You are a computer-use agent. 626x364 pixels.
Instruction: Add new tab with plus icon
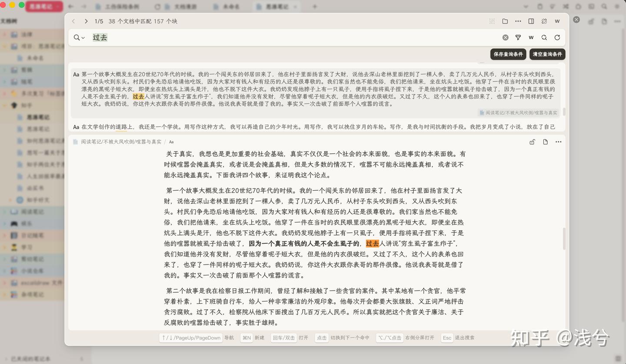click(315, 7)
